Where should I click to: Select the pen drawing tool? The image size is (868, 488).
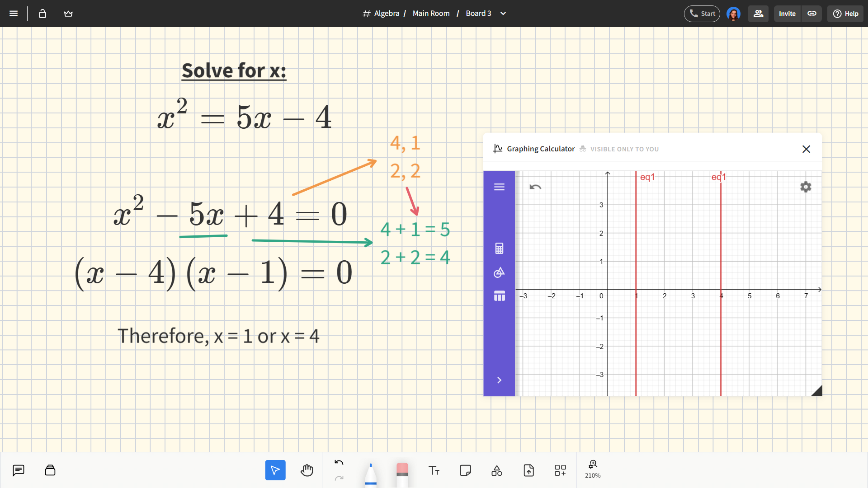[371, 474]
